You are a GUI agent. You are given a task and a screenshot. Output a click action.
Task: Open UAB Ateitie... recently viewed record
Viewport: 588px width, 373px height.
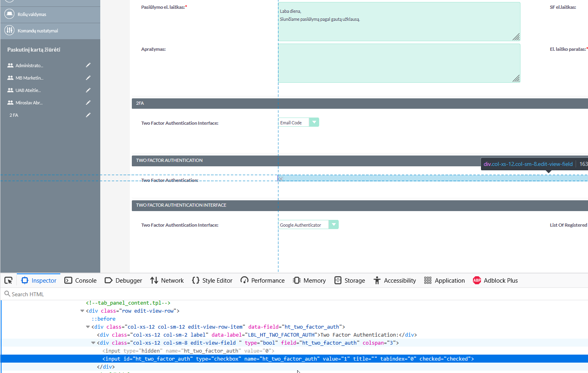(28, 90)
